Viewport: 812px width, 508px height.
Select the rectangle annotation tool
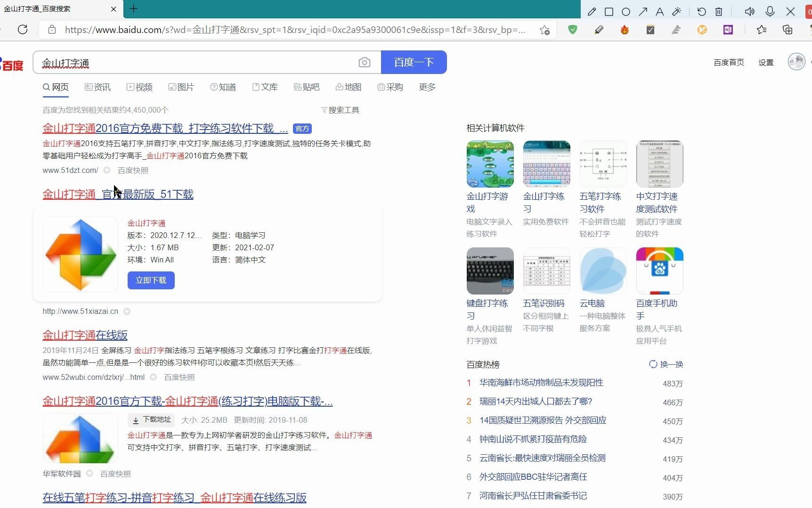[609, 12]
